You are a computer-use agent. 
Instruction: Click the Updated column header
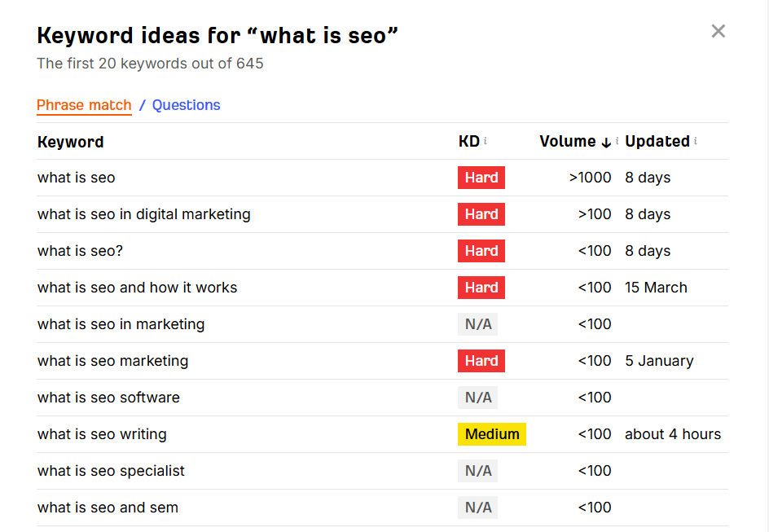(657, 141)
